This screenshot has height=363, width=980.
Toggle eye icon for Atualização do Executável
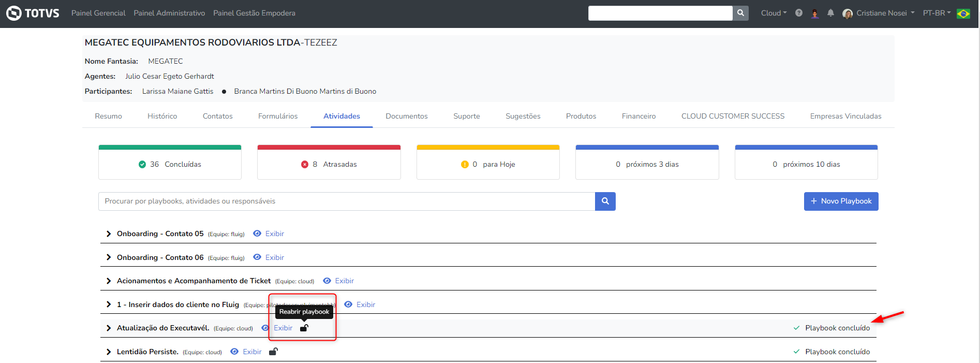(265, 328)
